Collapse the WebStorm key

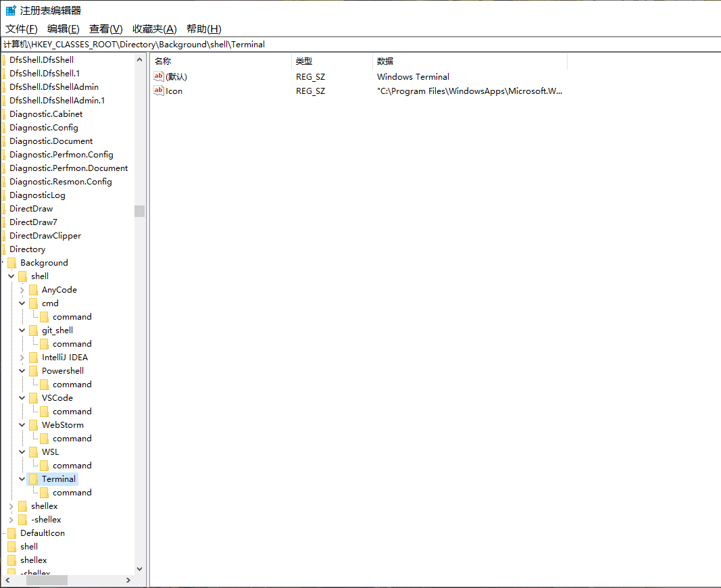tap(22, 425)
